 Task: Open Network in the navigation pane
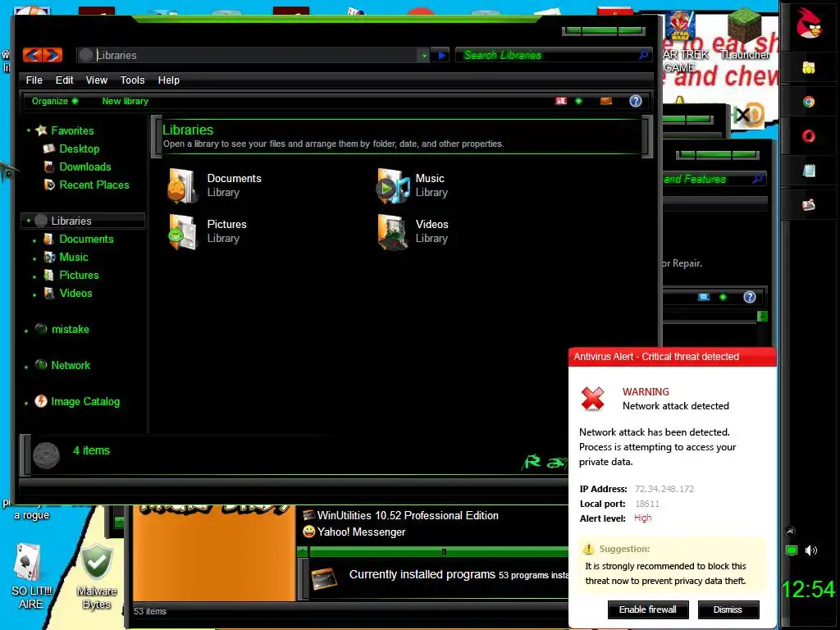[71, 365]
